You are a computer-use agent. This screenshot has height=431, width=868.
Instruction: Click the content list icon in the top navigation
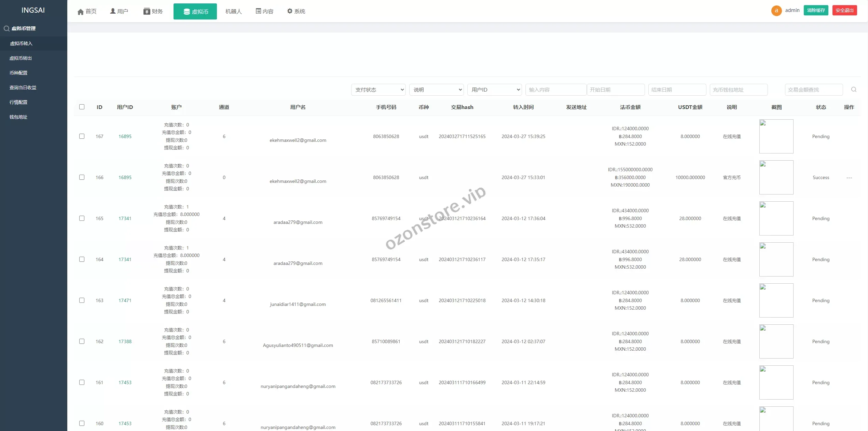coord(258,11)
